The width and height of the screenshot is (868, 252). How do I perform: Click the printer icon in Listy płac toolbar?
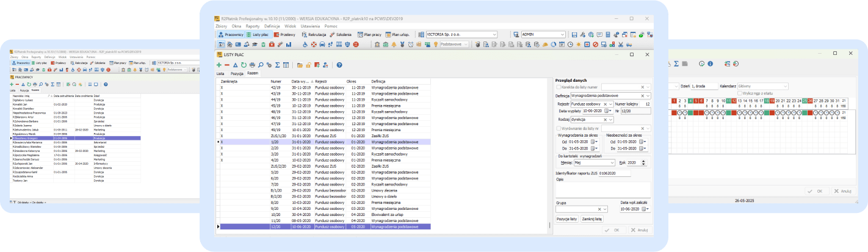click(x=252, y=65)
